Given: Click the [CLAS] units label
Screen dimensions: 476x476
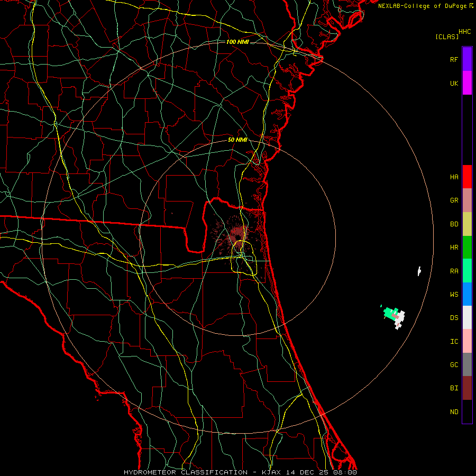Looking at the screenshot, I should [446, 36].
